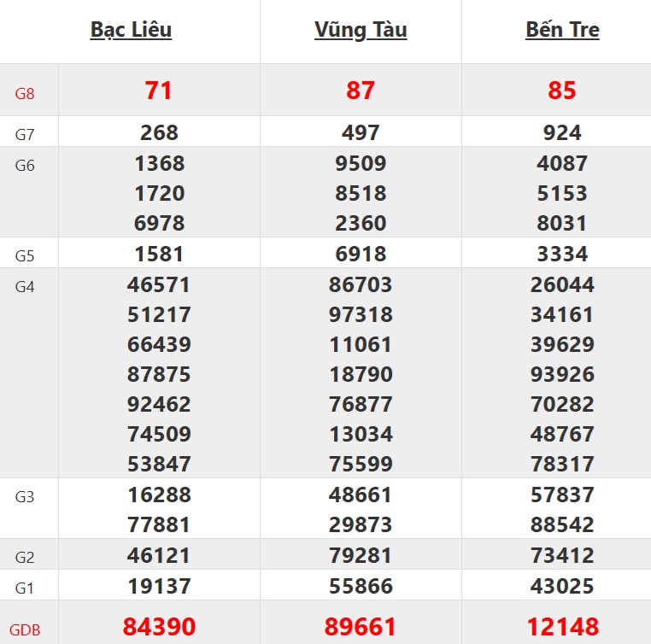The width and height of the screenshot is (651, 644).
Task: Click special prize number 12148
Action: 562,627
